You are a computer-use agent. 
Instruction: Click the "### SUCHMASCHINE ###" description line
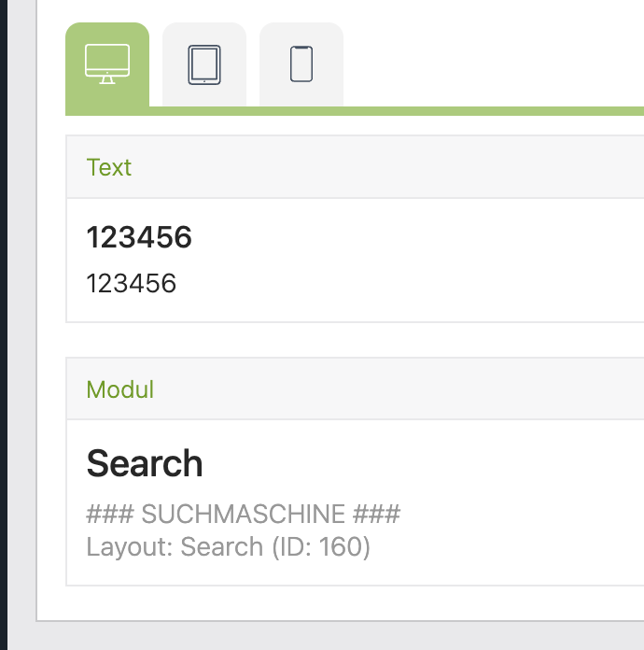pos(243,514)
